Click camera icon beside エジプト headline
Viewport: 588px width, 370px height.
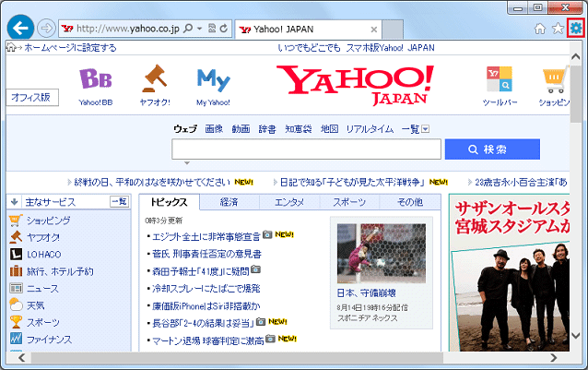click(267, 235)
